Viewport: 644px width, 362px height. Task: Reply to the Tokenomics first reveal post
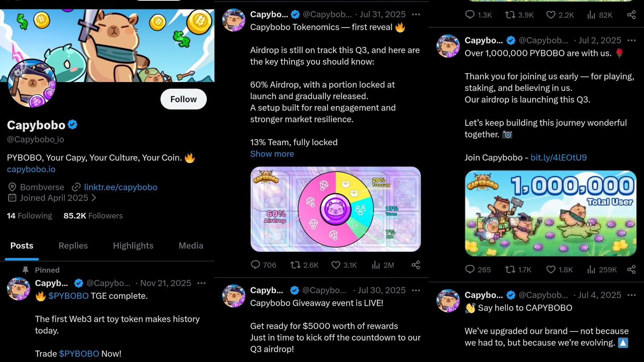[x=256, y=265]
